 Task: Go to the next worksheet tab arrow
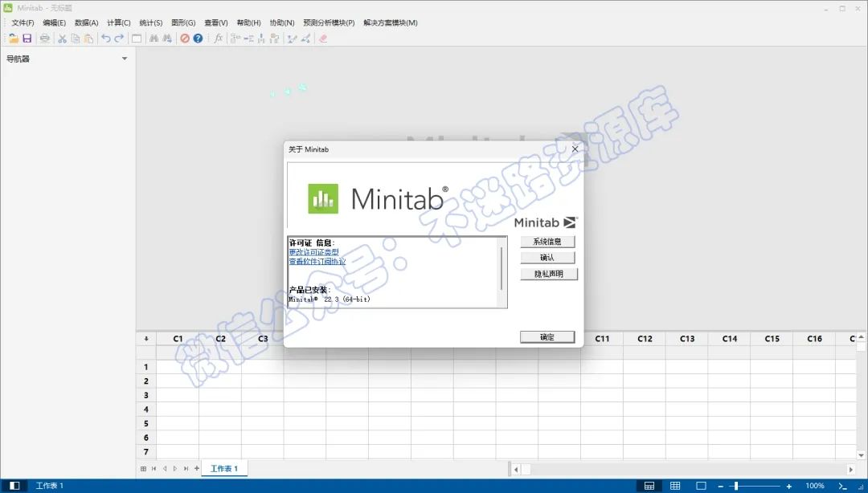[175, 469]
